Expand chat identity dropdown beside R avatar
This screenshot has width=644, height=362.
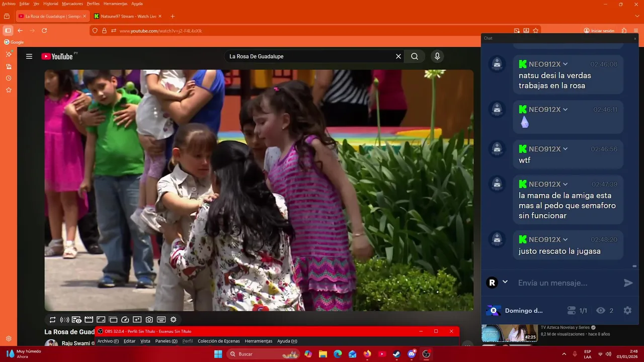click(505, 283)
